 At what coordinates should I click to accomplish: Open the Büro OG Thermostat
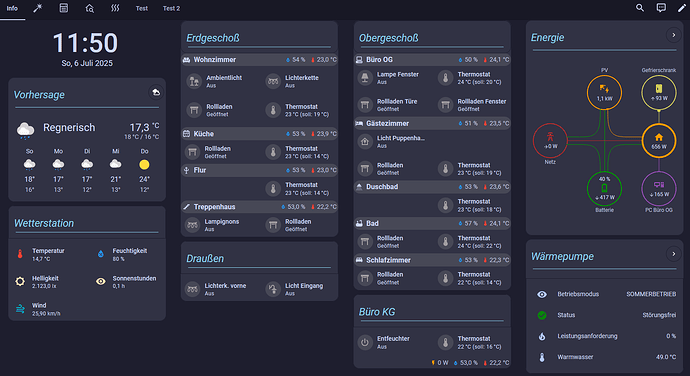(x=472, y=78)
